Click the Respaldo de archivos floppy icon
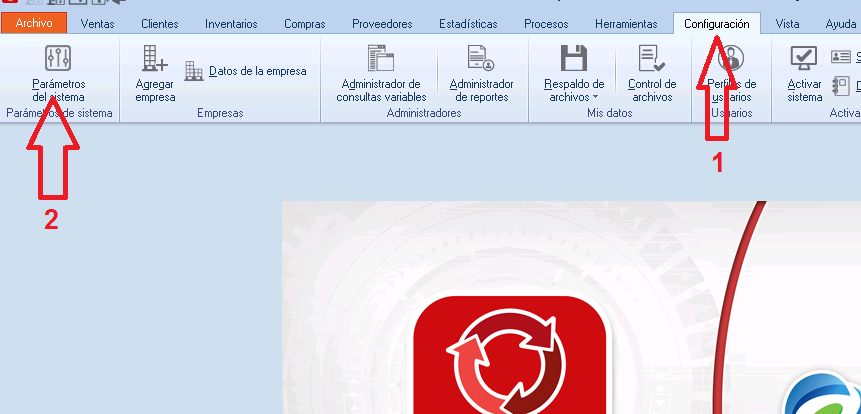This screenshot has height=414, width=861. pyautogui.click(x=574, y=58)
